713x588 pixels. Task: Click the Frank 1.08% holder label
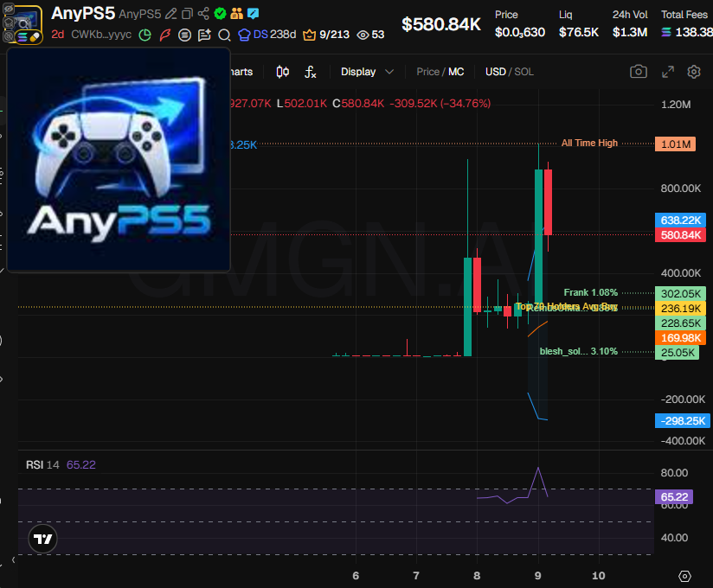point(591,292)
